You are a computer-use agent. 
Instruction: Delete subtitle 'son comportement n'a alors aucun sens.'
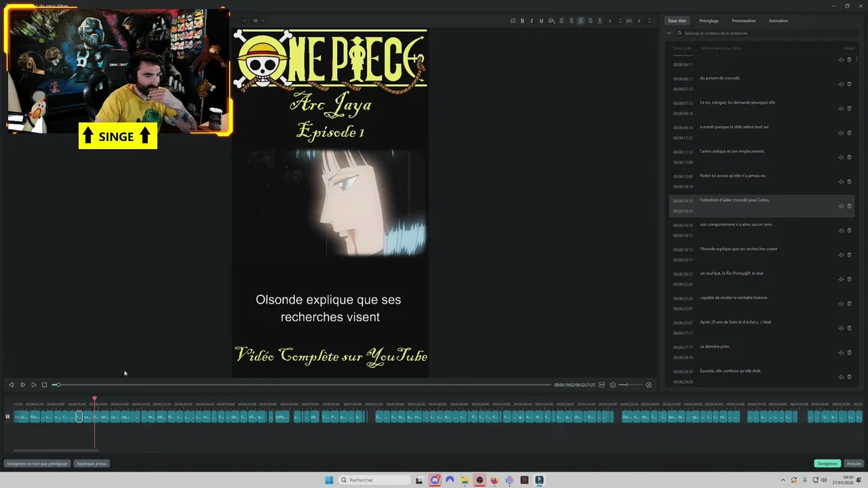(x=849, y=230)
